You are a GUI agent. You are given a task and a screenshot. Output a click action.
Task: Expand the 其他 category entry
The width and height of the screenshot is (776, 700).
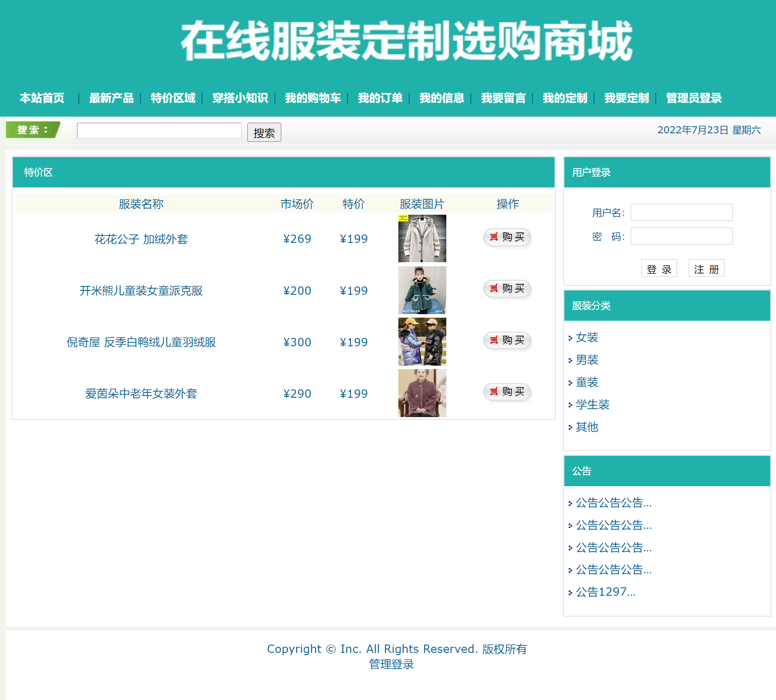586,427
